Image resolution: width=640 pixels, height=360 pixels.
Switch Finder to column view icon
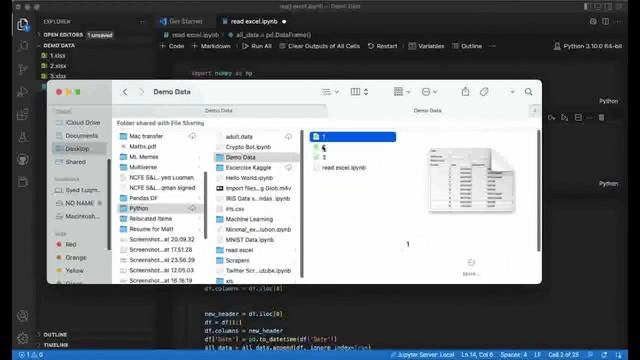click(356, 92)
